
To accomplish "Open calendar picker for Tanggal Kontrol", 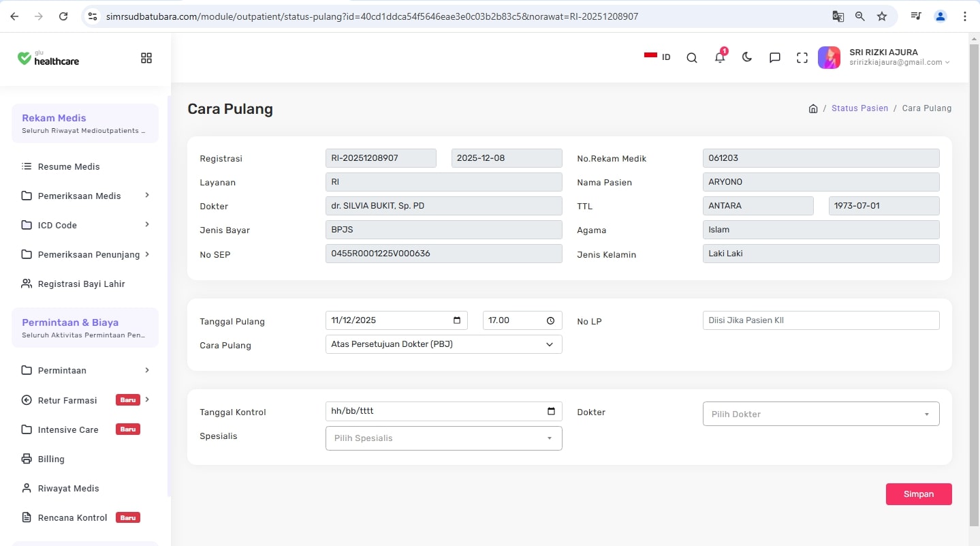I will (x=551, y=412).
